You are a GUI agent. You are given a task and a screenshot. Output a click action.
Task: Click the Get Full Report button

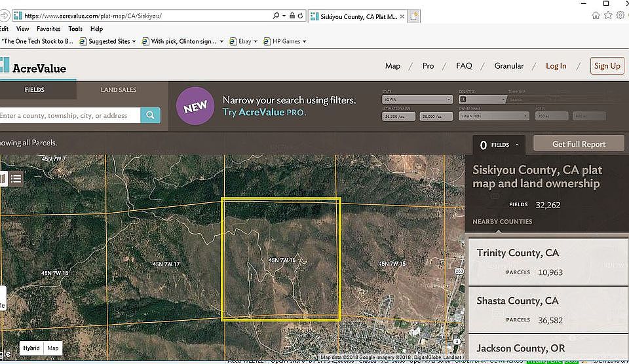[579, 144]
